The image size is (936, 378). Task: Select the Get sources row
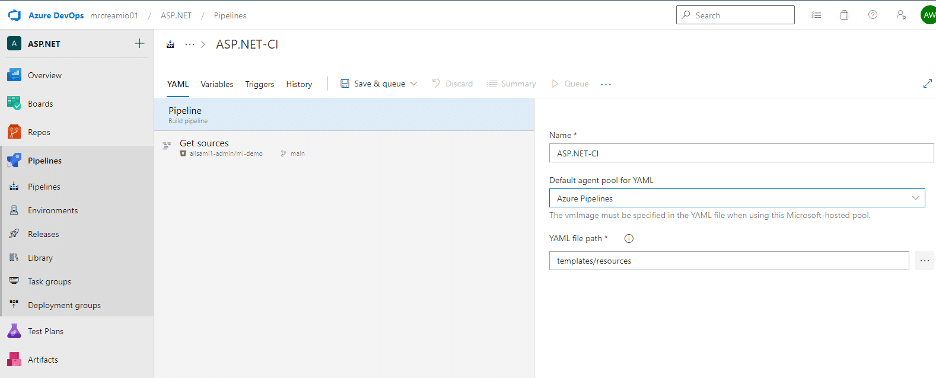pyautogui.click(x=344, y=147)
